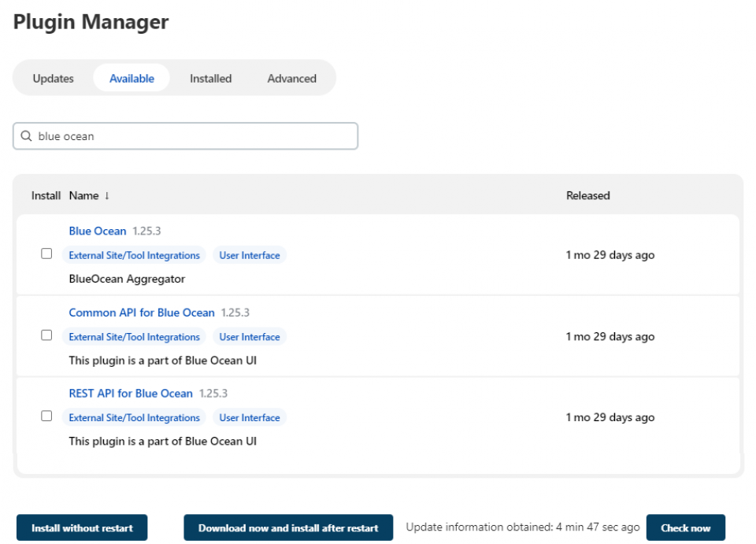Click Download now and install after restart
The height and width of the screenshot is (544, 756).
tap(288, 528)
